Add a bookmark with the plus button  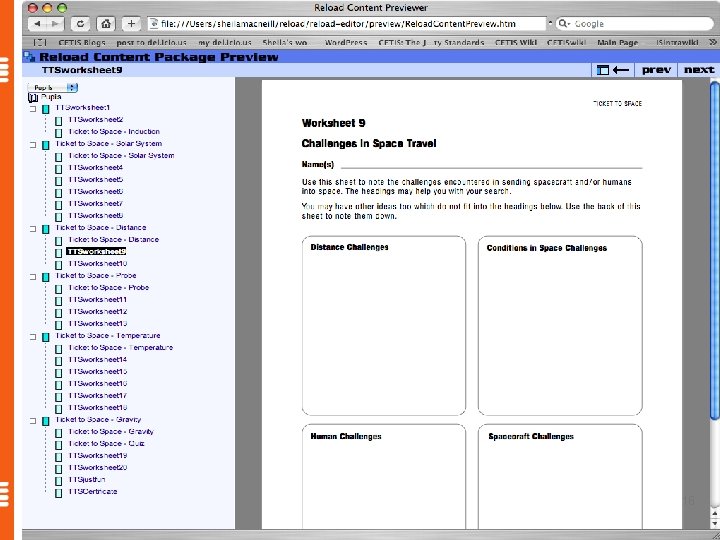131,24
